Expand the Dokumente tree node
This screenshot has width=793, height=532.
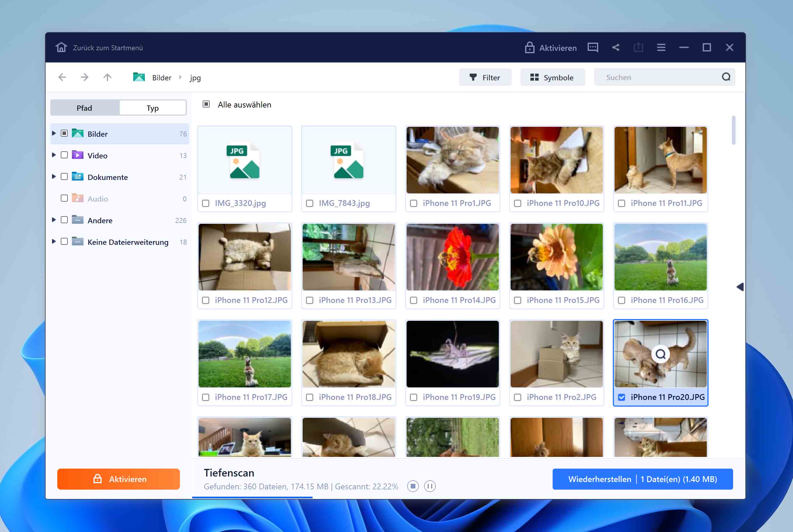pyautogui.click(x=53, y=177)
